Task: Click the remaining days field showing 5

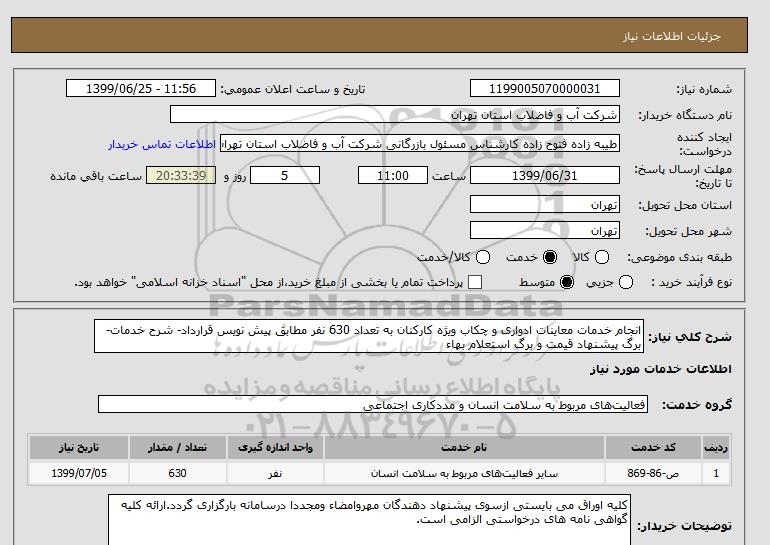Action: (x=285, y=175)
